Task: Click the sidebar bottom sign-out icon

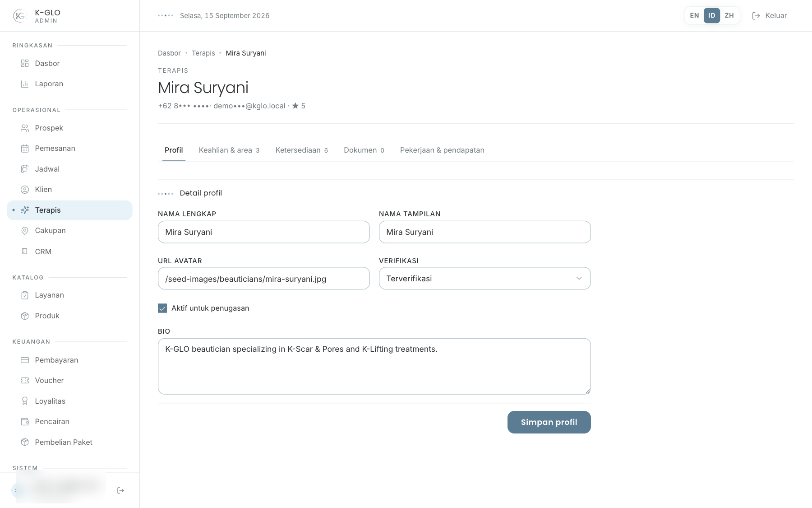Action: tap(120, 490)
